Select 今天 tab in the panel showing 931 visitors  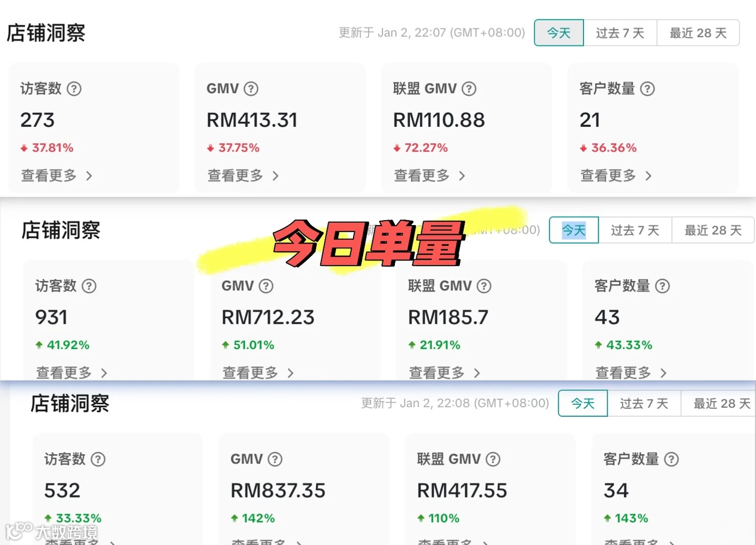[574, 230]
